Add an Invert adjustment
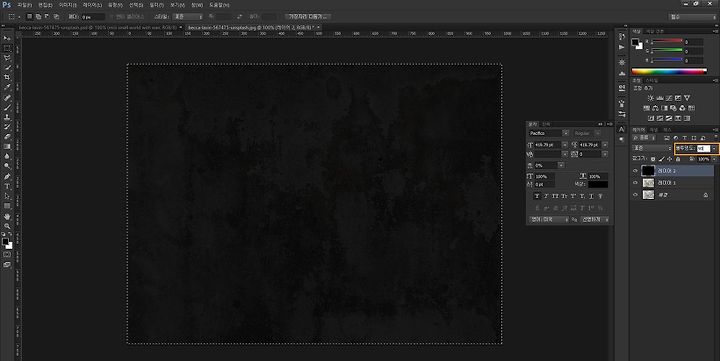Viewport: 720px width, 361px height. 651,118
